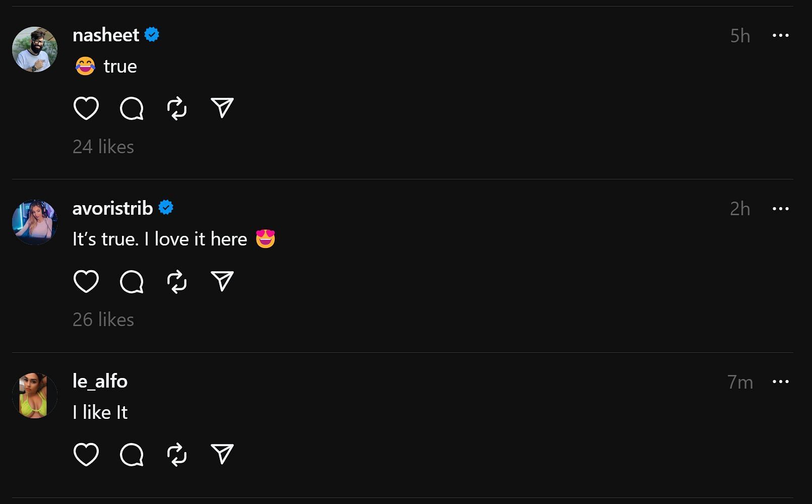Open avoristrib's profile via username
This screenshot has height=504, width=812.
[112, 208]
